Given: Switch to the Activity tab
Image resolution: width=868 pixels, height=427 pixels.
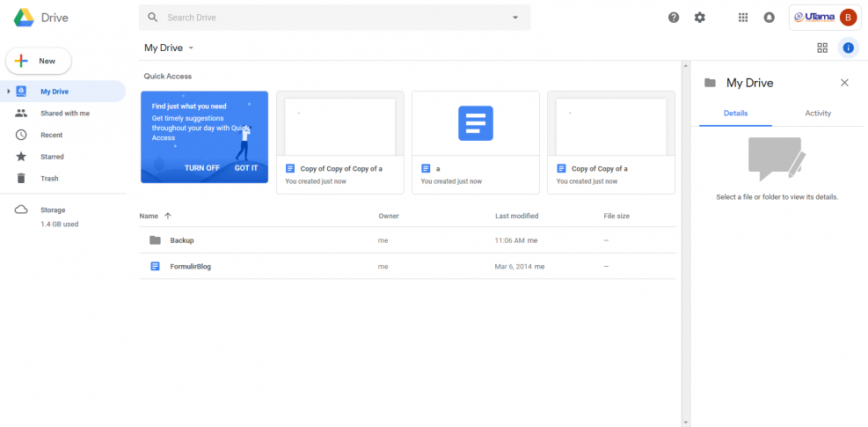Looking at the screenshot, I should coord(818,113).
